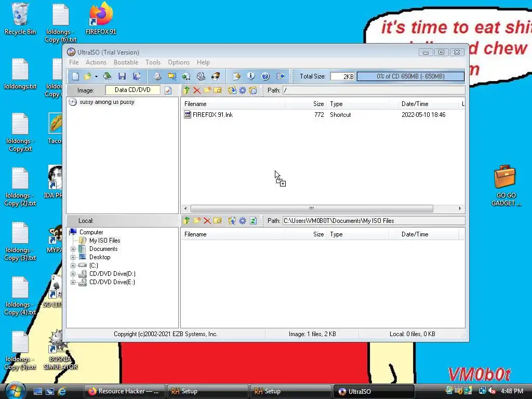Click the Add Files folder-monitor toolbar icon
This screenshot has height=399, width=532.
click(172, 76)
